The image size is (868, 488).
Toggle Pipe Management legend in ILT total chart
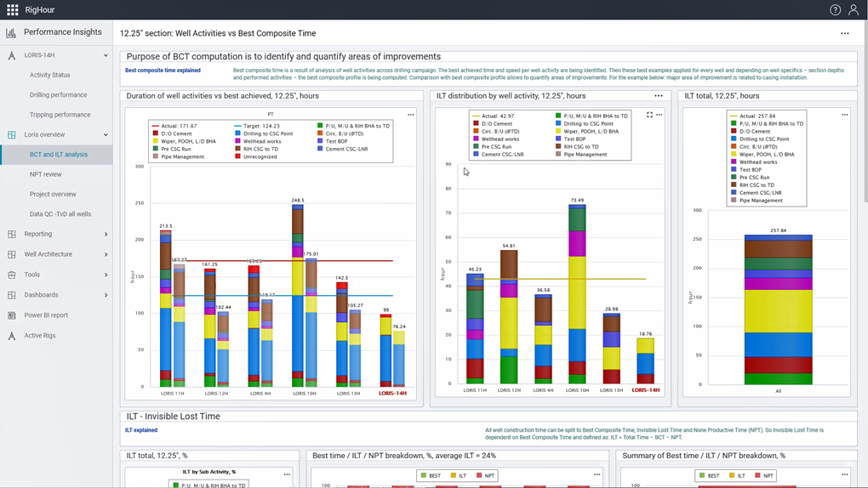click(x=757, y=201)
